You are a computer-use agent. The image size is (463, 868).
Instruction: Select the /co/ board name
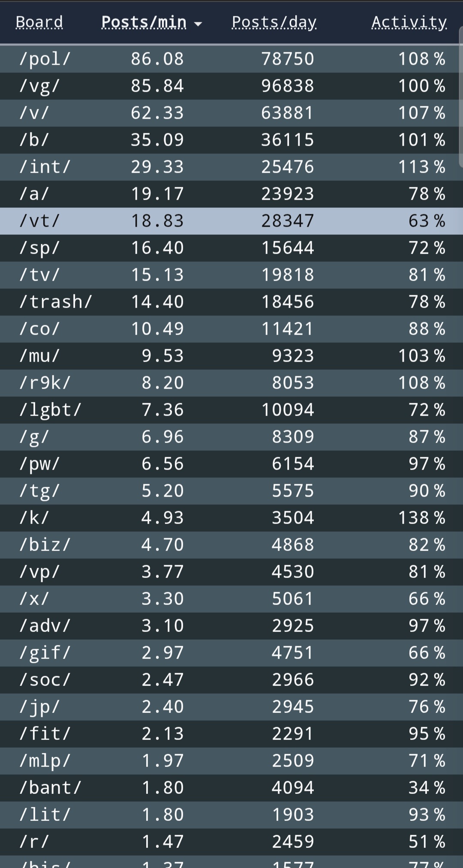[39, 329]
